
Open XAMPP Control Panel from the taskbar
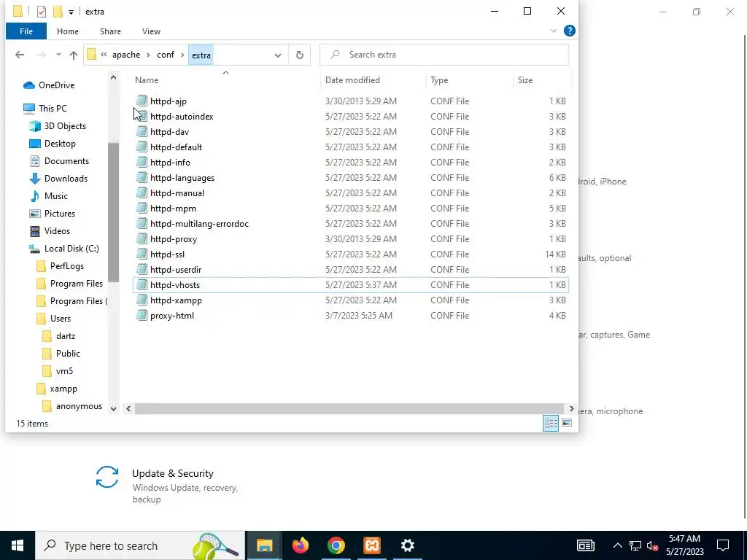[x=371, y=545]
